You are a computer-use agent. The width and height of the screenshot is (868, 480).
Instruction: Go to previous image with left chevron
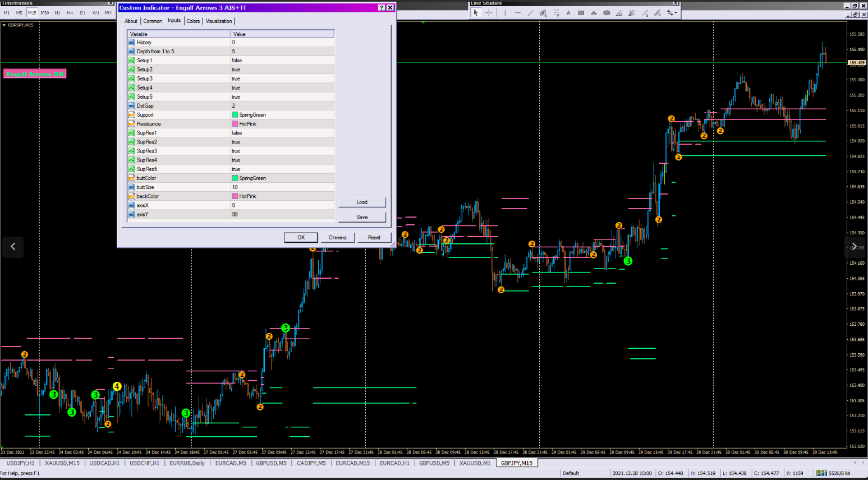pos(13,247)
